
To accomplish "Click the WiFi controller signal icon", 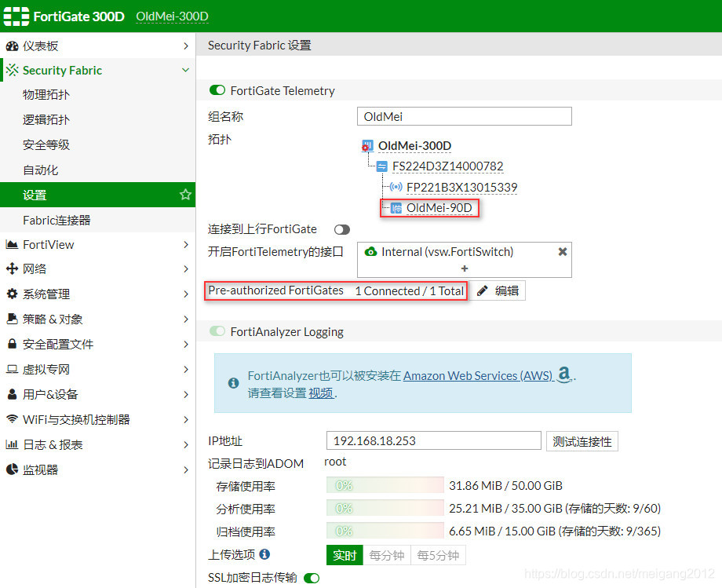I will (12, 419).
